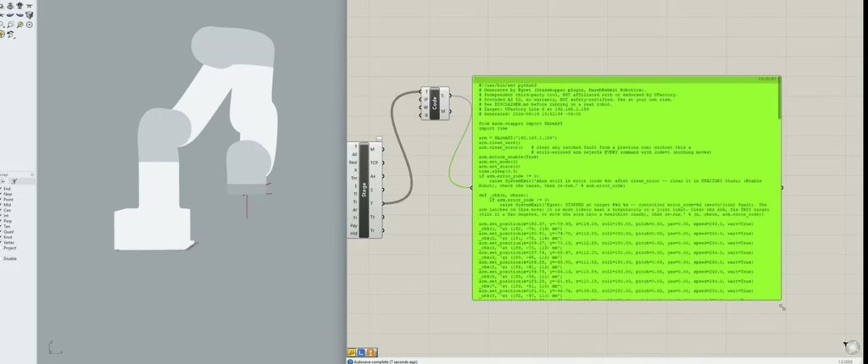Image resolution: width=868 pixels, height=364 pixels.
Task: Click the Rhino filter funnel toolbar icon
Action: click(30, 15)
